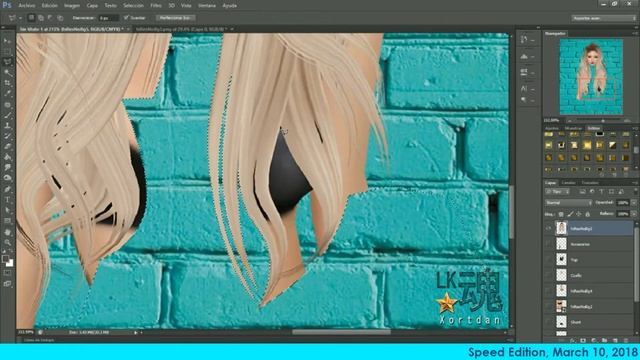Viewport: 640px width, 360px height.
Task: Select the Rectangular Marquee tool
Action: pos(7,51)
